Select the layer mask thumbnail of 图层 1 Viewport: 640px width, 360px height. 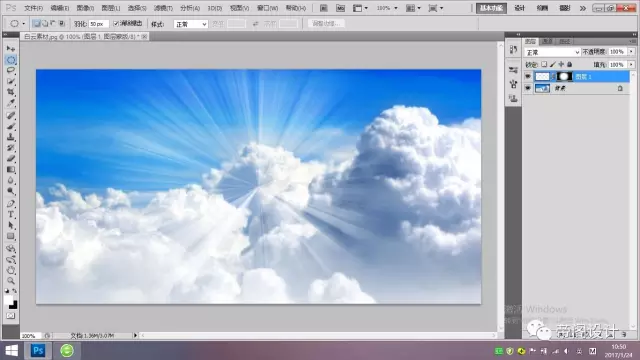click(564, 76)
